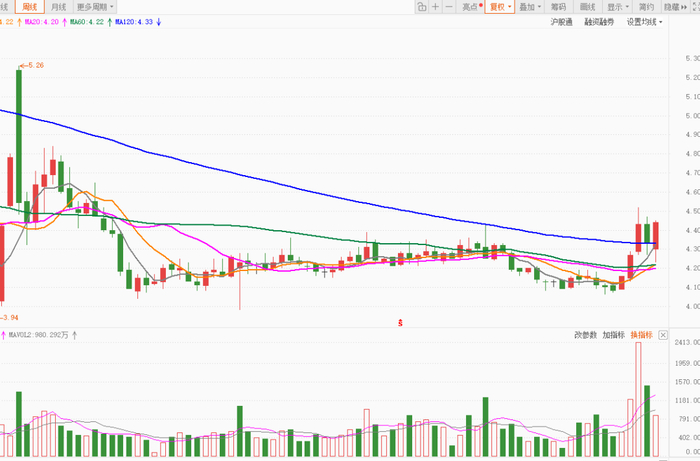Viewport: 700px width, 461px height.
Task: Click the 隐藏 hide panel button
Action: pos(675,7)
